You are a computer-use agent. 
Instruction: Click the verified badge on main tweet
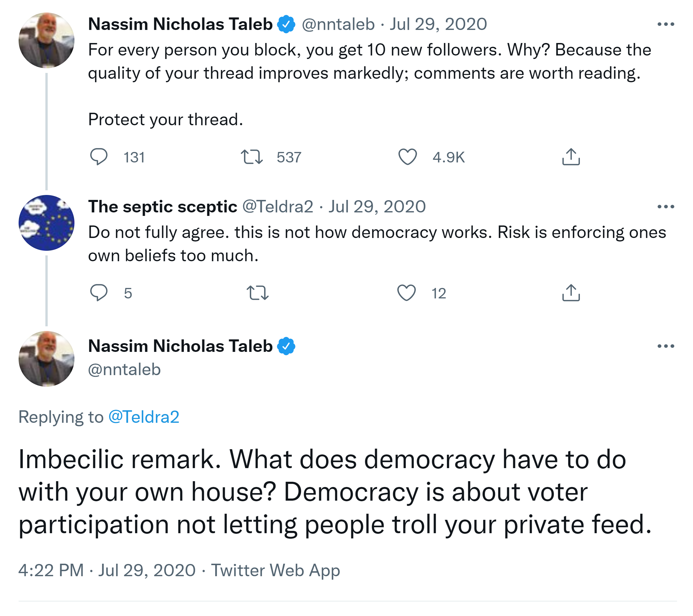286,346
